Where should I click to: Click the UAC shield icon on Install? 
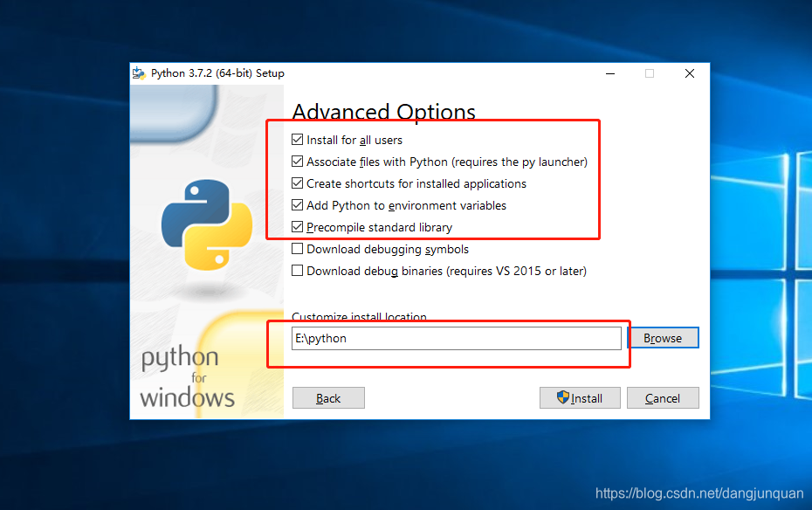563,397
